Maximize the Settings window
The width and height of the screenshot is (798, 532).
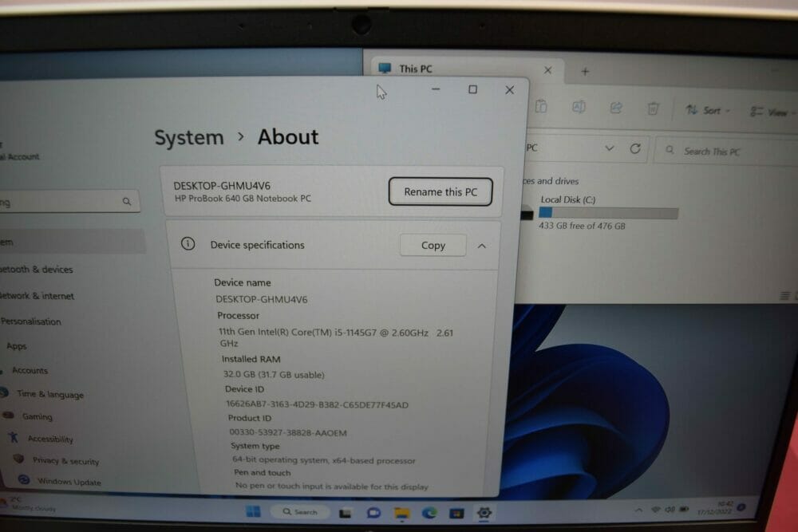pyautogui.click(x=472, y=89)
